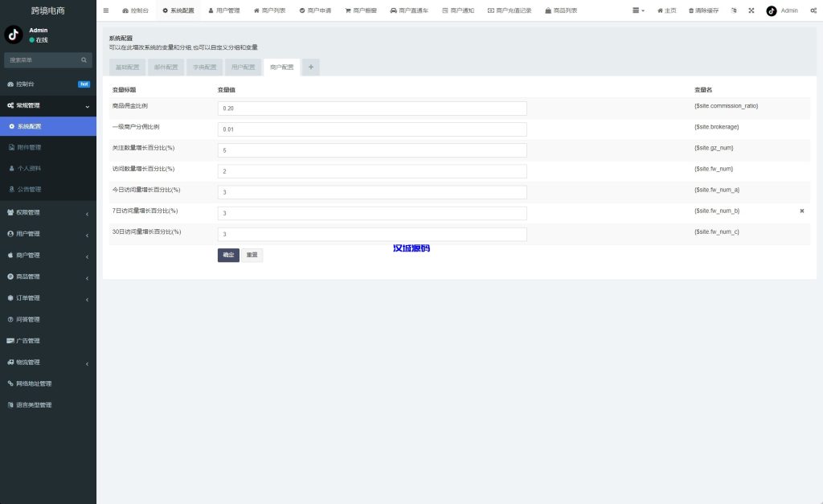The image size is (823, 504).
Task: Click the 重置 reset button
Action: click(252, 255)
